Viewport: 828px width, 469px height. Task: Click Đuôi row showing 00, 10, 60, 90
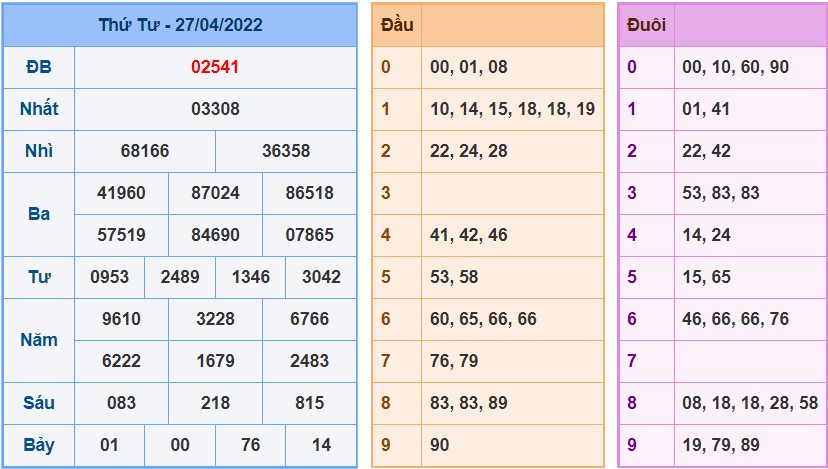[x=735, y=67]
